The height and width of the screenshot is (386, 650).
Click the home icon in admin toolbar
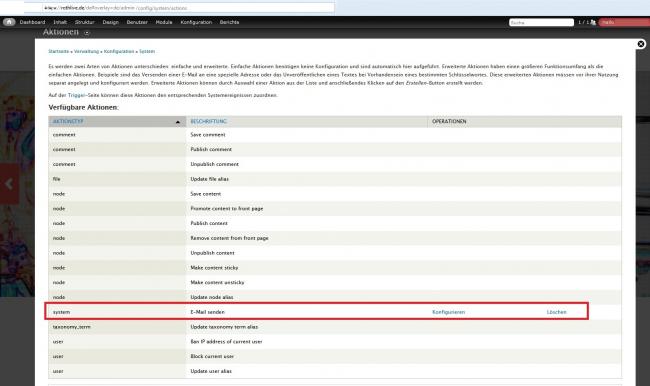click(x=9, y=22)
